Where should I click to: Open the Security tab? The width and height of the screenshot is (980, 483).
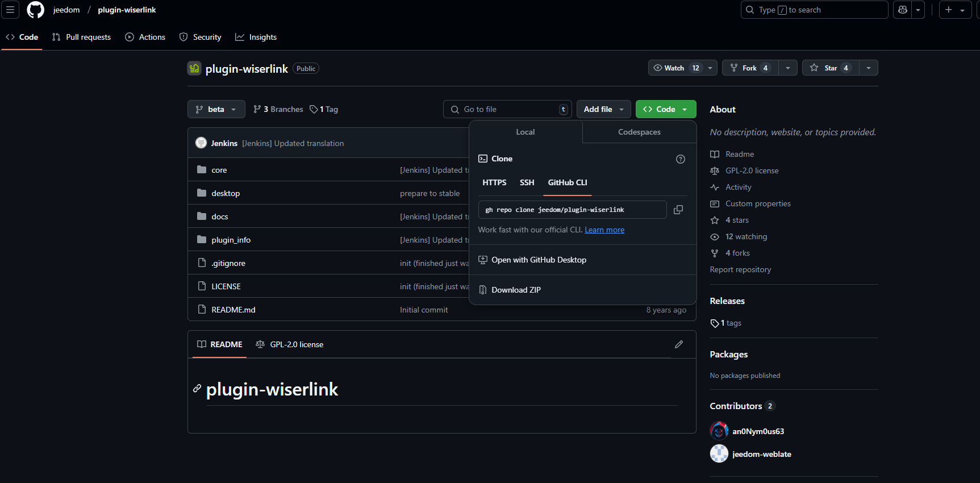pyautogui.click(x=200, y=37)
